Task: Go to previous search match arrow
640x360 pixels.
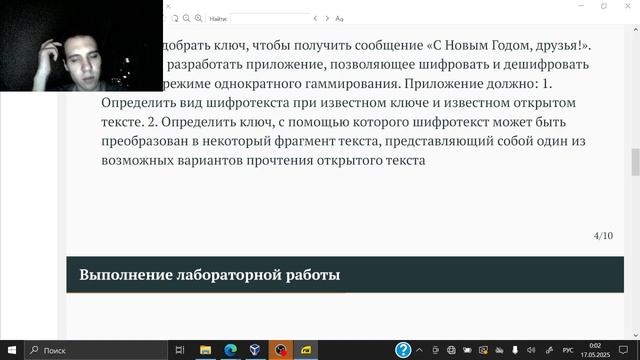Action: coord(315,18)
